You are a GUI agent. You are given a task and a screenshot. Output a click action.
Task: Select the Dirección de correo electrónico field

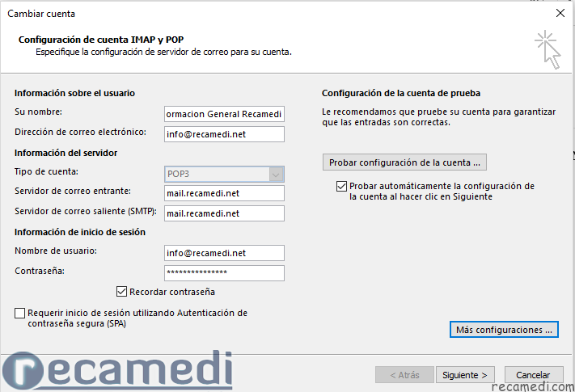pyautogui.click(x=224, y=134)
